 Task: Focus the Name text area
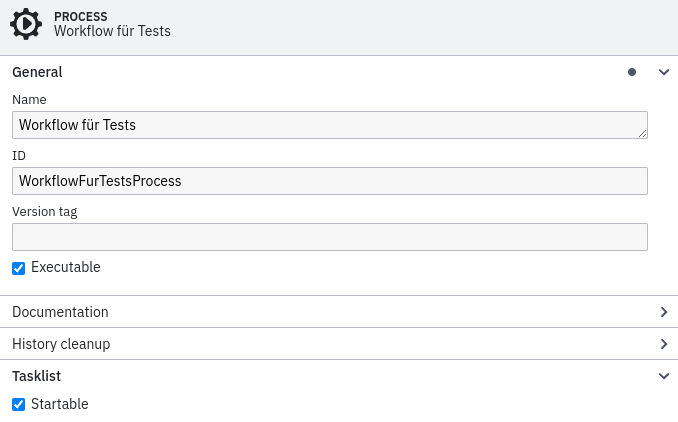(x=320, y=125)
